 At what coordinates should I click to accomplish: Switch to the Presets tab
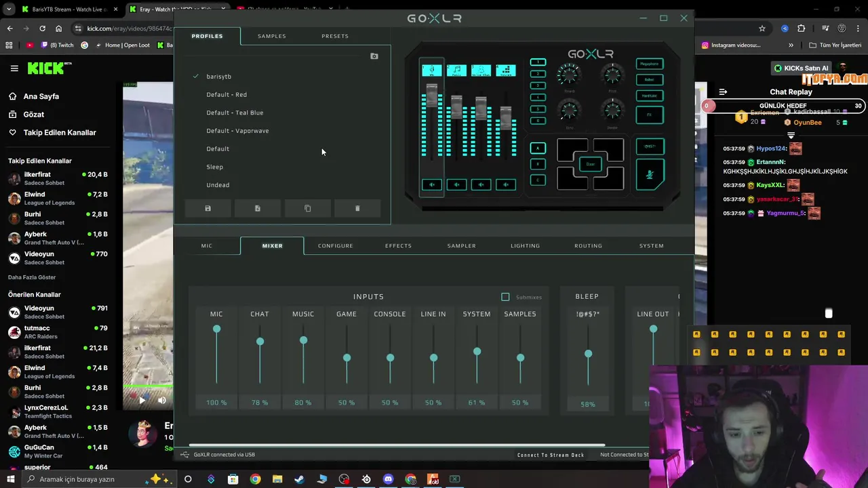pyautogui.click(x=335, y=36)
